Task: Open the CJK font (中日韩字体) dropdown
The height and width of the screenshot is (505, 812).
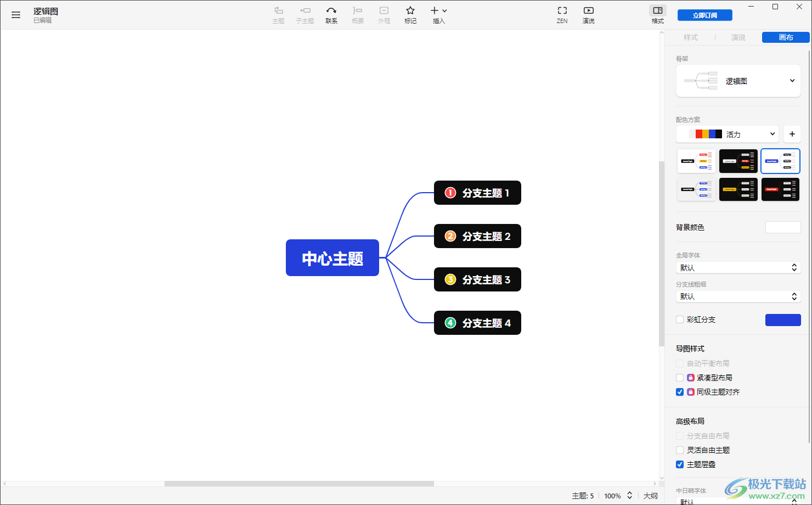Action: 738,501
